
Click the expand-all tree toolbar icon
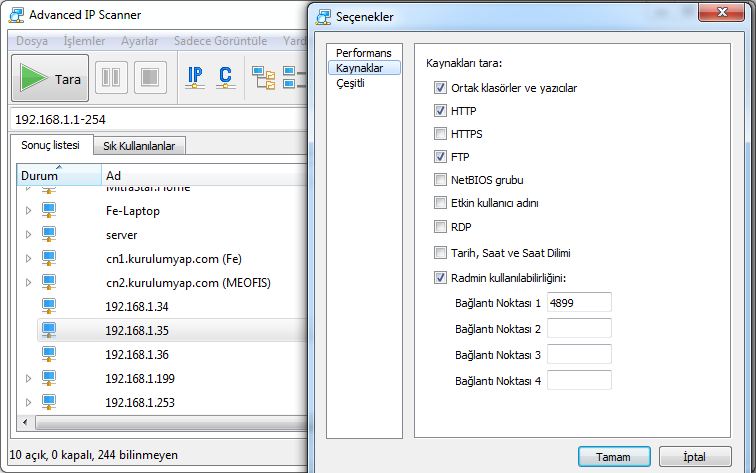click(263, 78)
